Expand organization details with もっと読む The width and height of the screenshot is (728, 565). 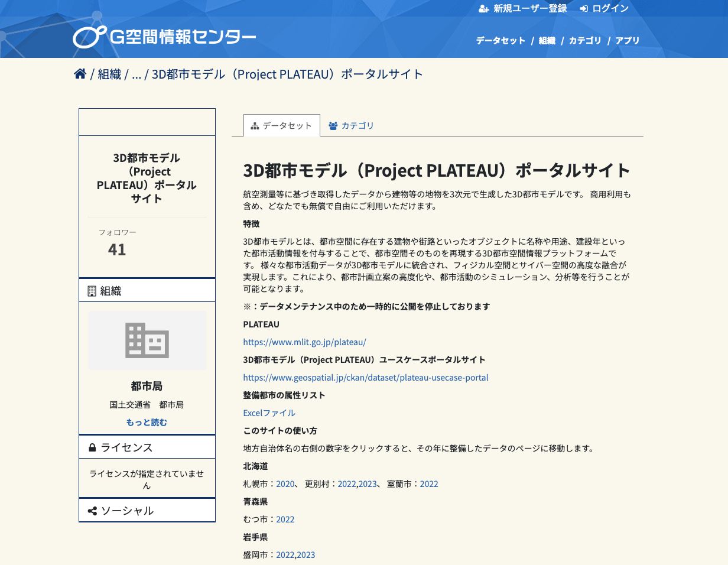coord(147,423)
